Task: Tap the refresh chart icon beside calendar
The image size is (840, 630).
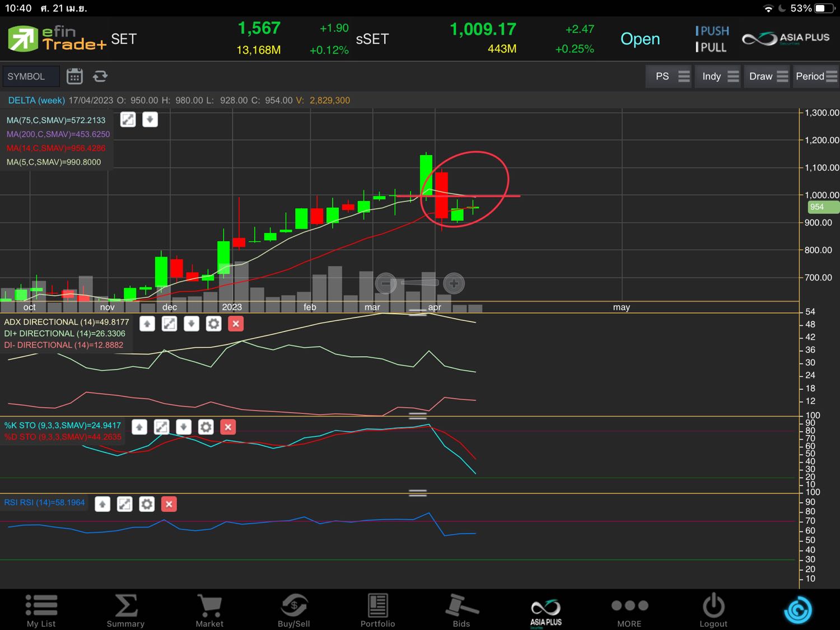Action: (x=100, y=76)
